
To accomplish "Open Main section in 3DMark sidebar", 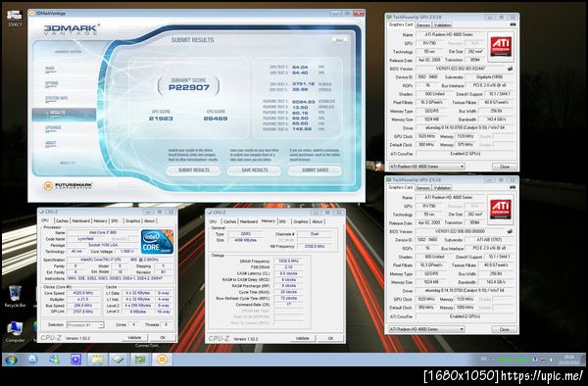I will pyautogui.click(x=50, y=69).
